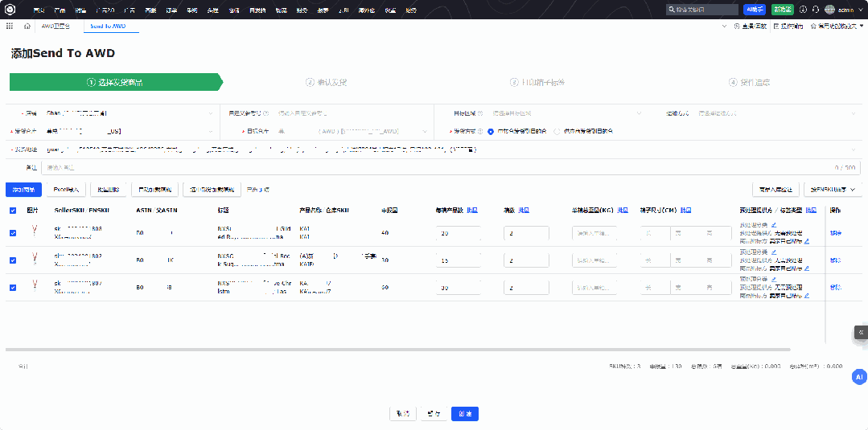Click the Excel import button

[66, 190]
